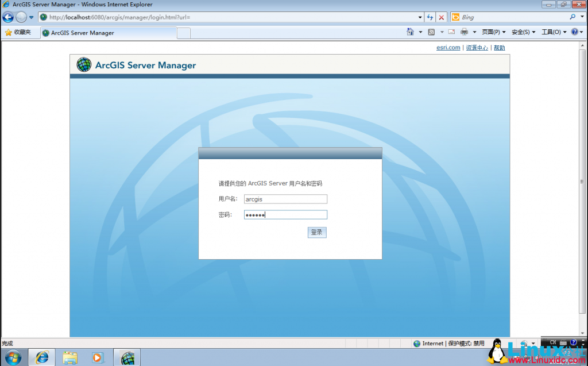Visit the esri.com link

coord(448,48)
